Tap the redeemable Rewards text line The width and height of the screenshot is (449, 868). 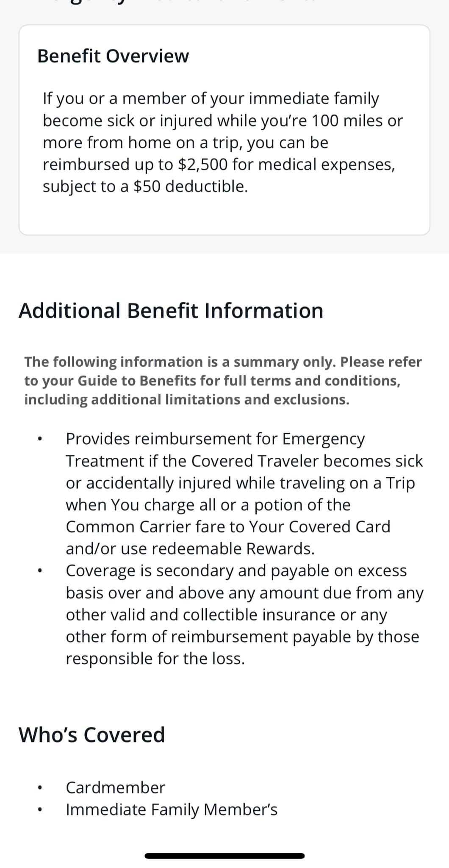190,549
